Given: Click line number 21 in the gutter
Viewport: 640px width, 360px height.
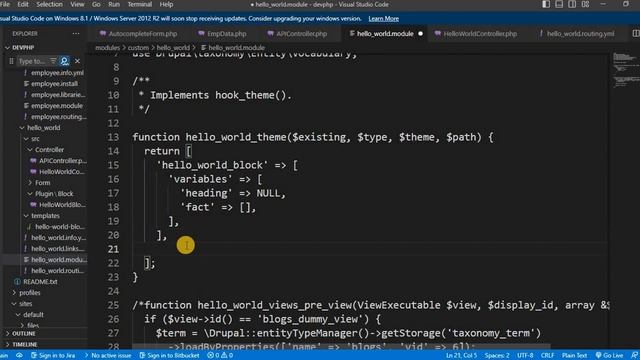Looking at the screenshot, I should (x=113, y=249).
